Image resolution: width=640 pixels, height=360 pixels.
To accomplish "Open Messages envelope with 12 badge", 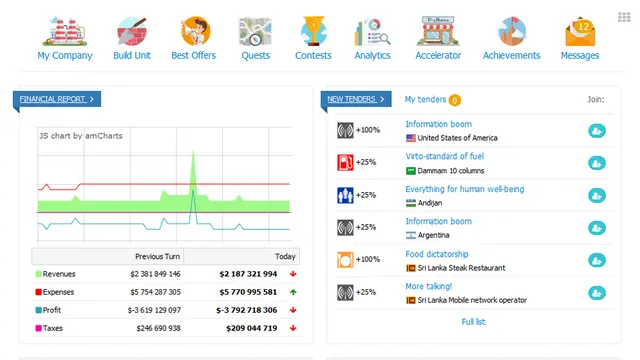I will (x=580, y=32).
